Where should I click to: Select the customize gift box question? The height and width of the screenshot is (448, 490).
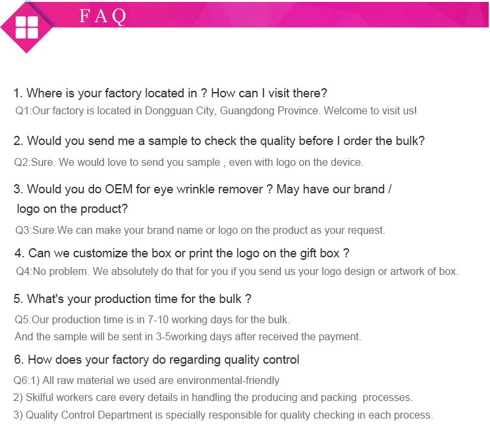(x=182, y=253)
